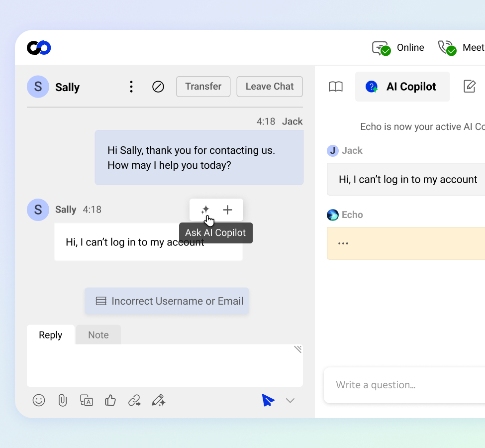This screenshot has width=485, height=448.
Task: Switch to the Note tab
Action: (x=98, y=335)
